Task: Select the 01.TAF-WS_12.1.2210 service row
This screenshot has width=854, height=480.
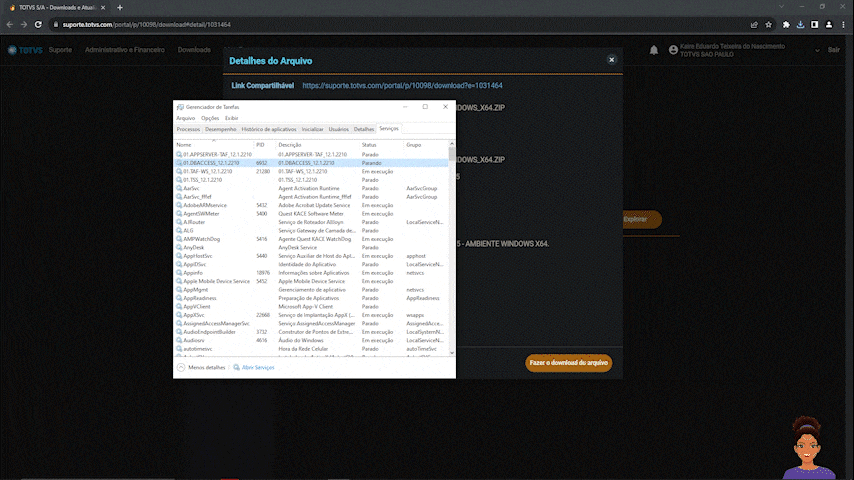Action: [311, 172]
